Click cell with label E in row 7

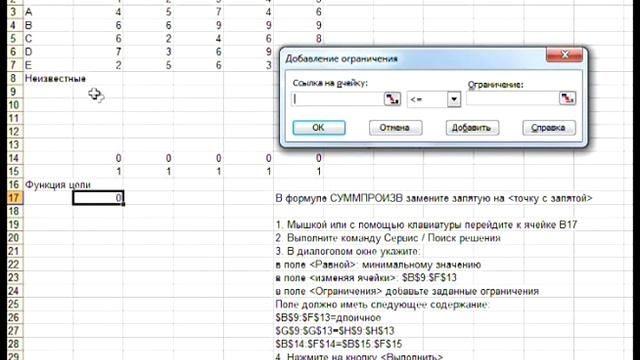click(x=29, y=65)
